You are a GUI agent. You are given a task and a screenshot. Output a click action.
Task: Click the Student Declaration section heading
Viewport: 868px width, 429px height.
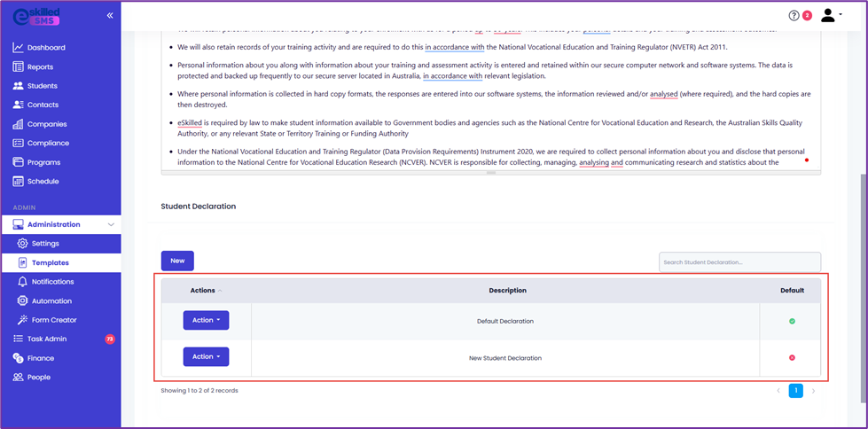(199, 206)
